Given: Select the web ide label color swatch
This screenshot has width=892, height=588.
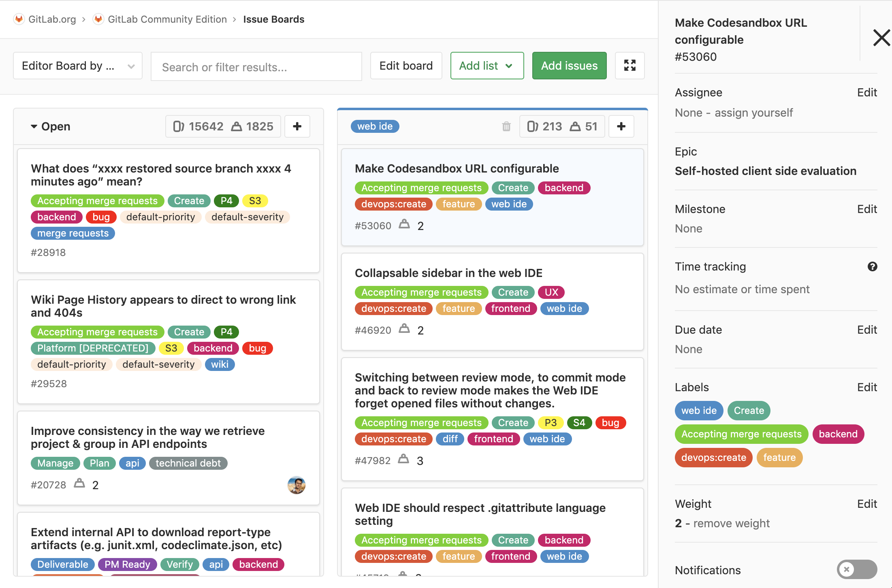Looking at the screenshot, I should tap(698, 411).
